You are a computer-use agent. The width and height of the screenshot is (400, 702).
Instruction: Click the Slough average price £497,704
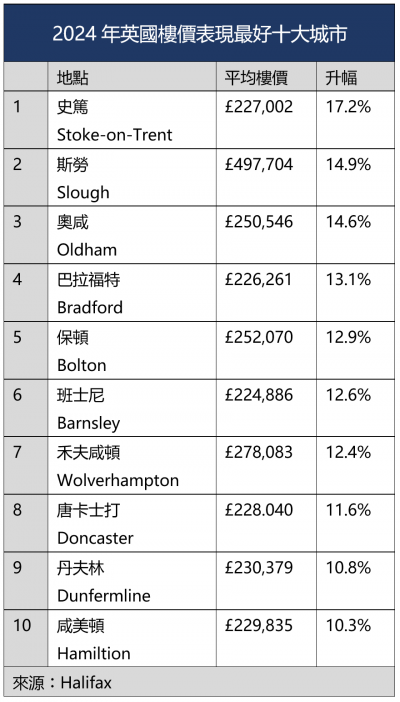coord(259,164)
